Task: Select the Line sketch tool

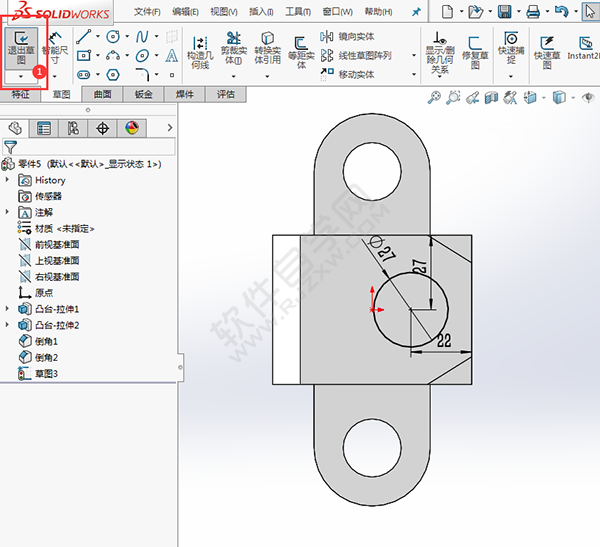Action: click(x=83, y=37)
